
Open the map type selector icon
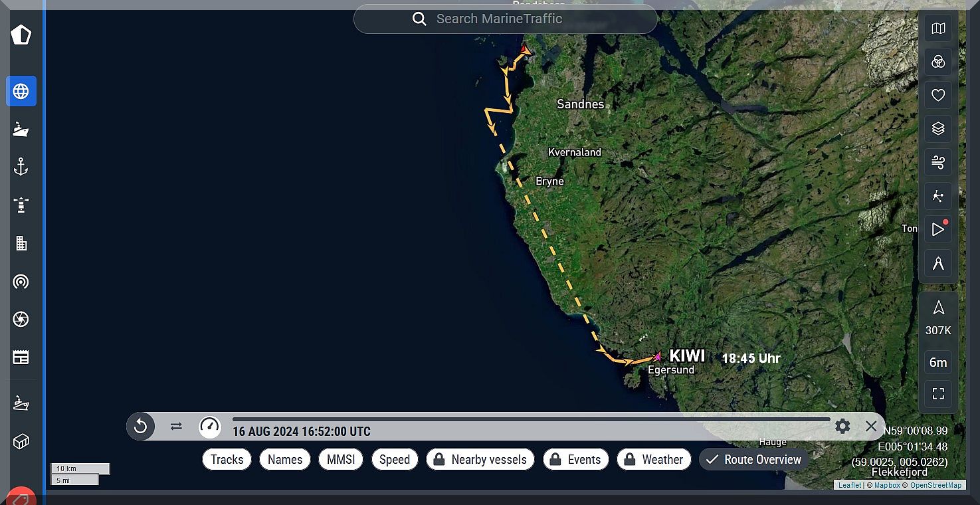click(x=938, y=28)
